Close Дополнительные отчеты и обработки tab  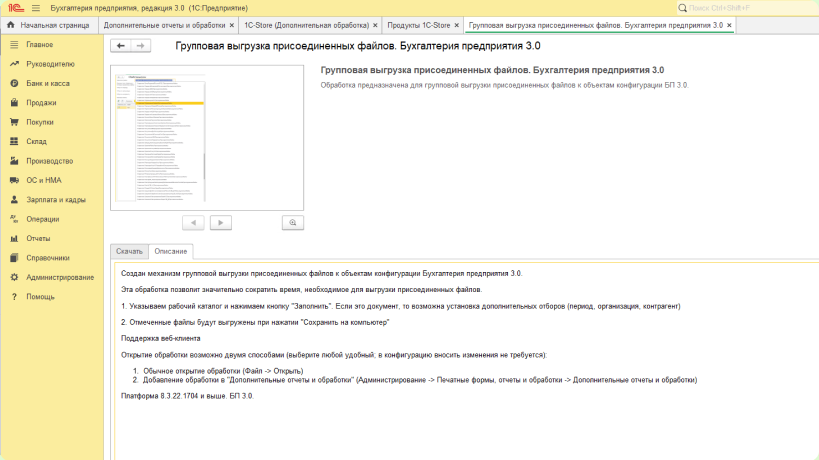(x=232, y=25)
